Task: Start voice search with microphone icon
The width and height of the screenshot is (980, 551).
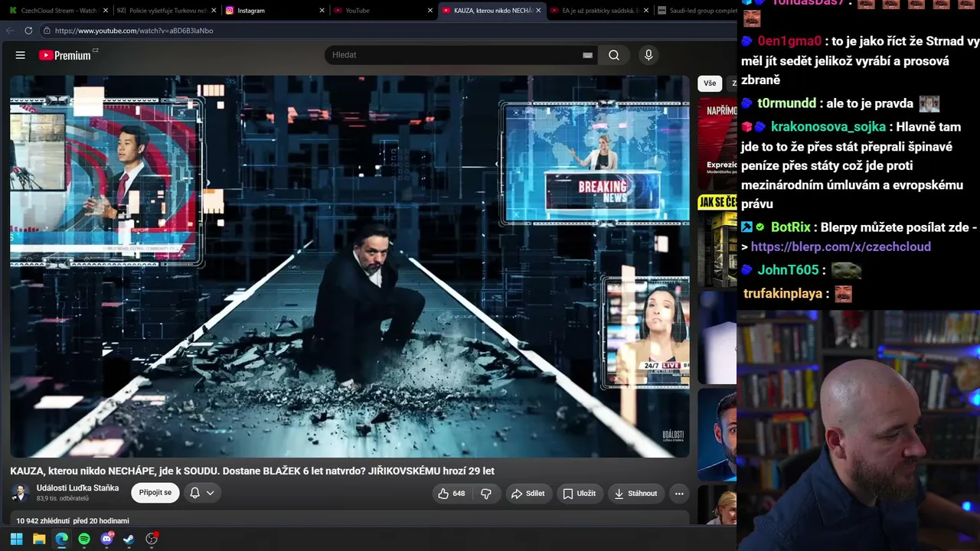Action: (648, 55)
